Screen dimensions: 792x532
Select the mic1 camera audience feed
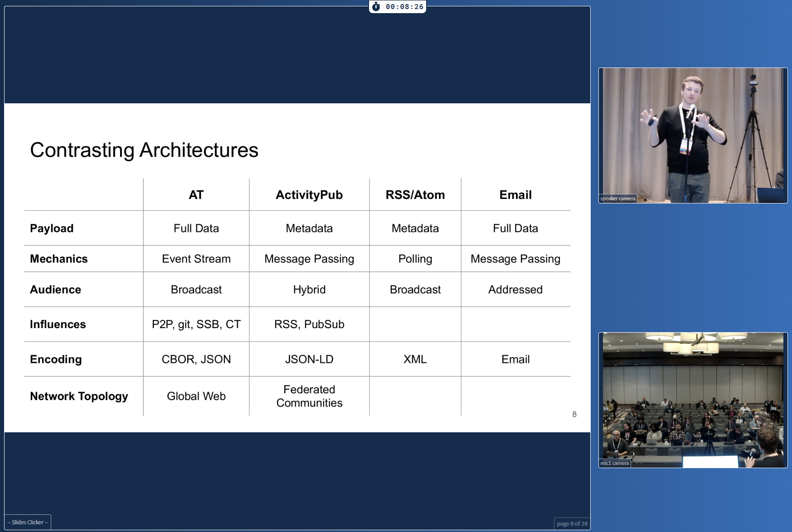pos(693,400)
